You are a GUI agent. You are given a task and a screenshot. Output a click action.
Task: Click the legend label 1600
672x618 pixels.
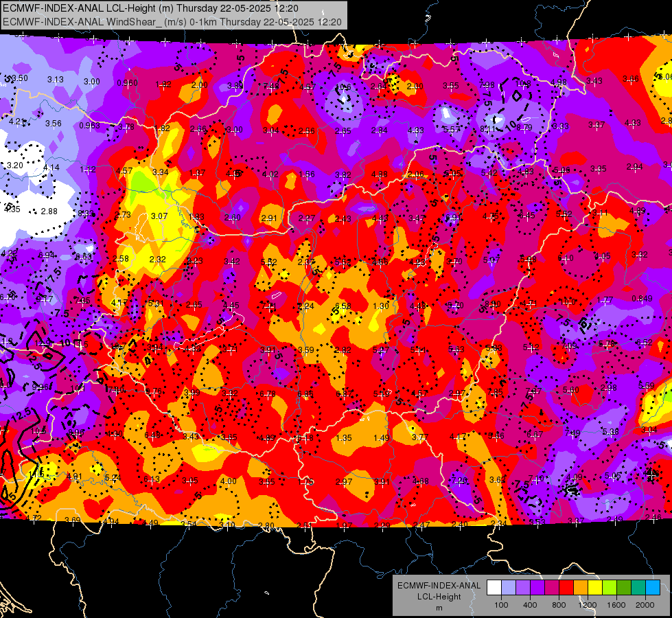tap(616, 605)
